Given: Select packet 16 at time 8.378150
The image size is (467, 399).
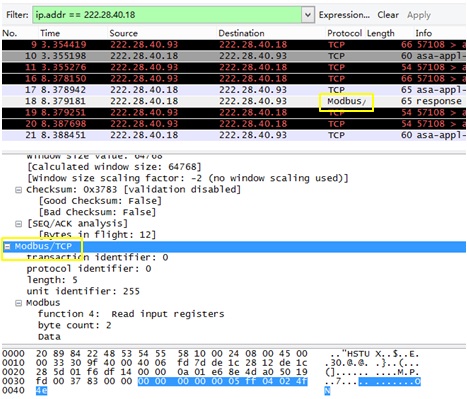Looking at the screenshot, I should coord(234,79).
